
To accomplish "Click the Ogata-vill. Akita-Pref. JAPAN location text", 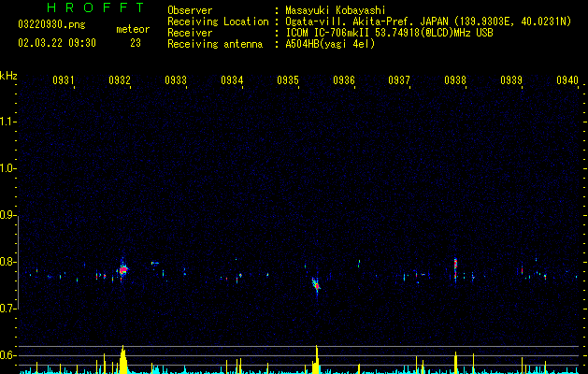I will click(x=428, y=22).
